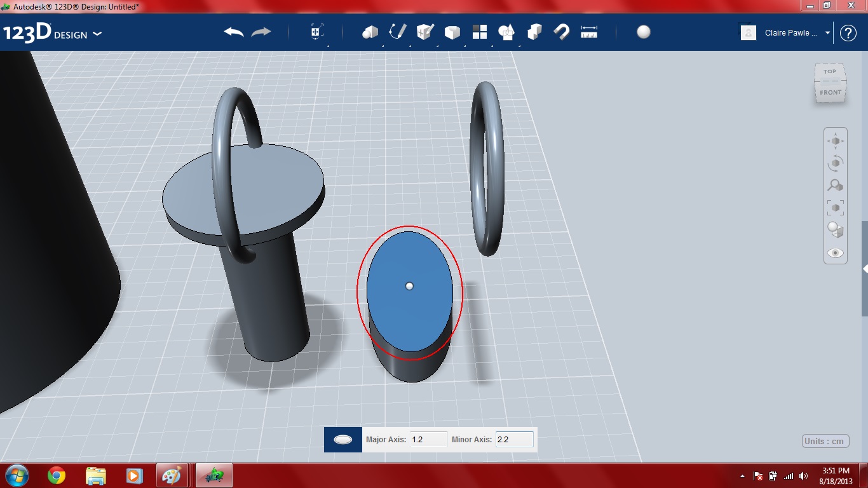Viewport: 868px width, 488px height.
Task: Open the Windows Start menu
Action: click(17, 475)
